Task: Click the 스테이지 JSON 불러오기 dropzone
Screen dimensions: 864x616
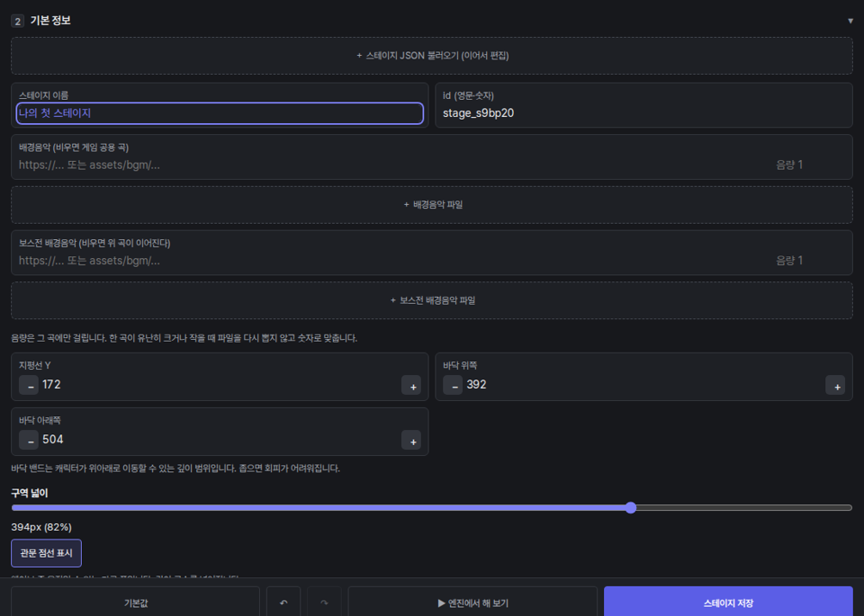Action: 432,56
